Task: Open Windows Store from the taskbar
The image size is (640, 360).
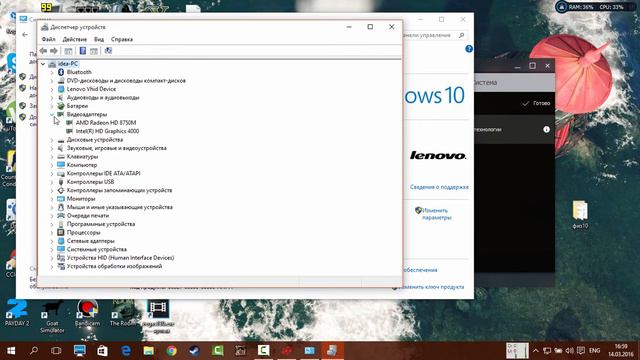Action: click(102, 351)
